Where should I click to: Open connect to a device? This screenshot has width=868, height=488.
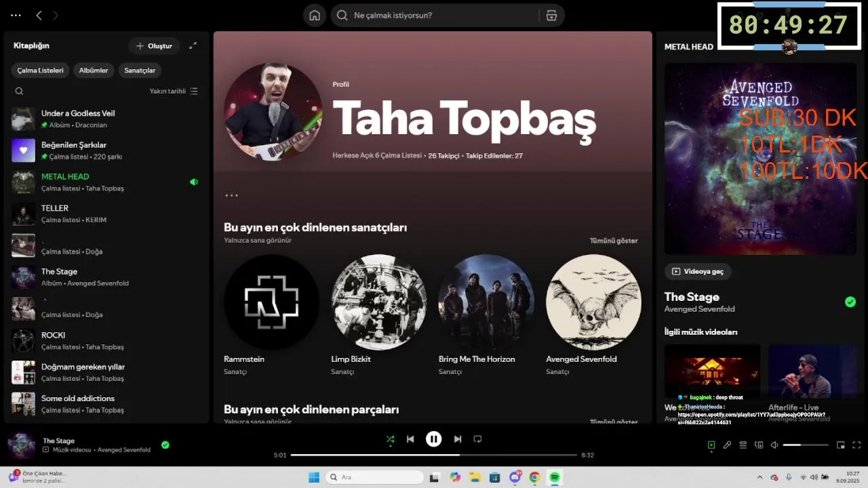pos(759,445)
